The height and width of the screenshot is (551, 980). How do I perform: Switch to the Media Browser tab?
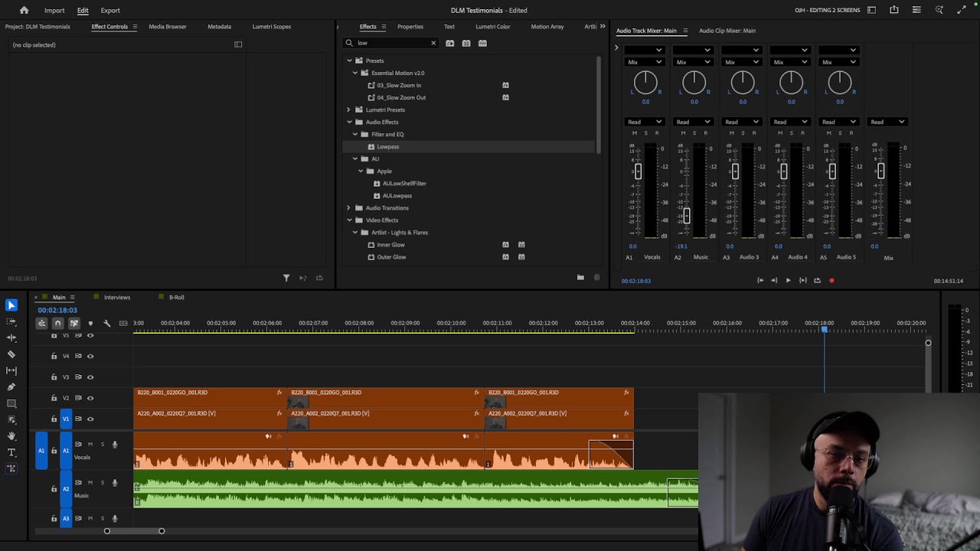(x=168, y=27)
